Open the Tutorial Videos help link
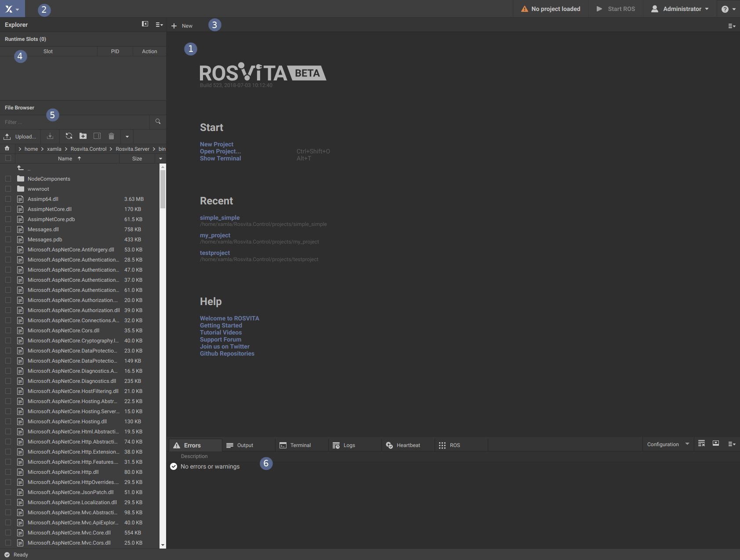Screen dimensions: 740x560 pos(221,332)
